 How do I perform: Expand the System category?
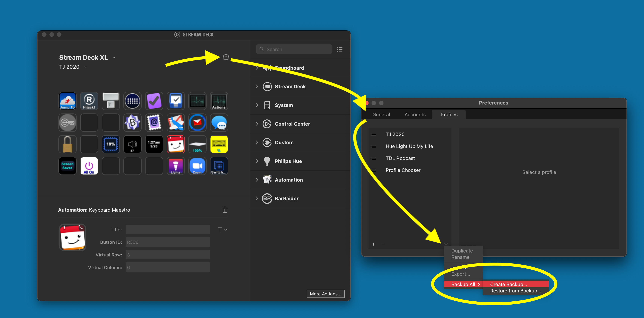point(257,105)
